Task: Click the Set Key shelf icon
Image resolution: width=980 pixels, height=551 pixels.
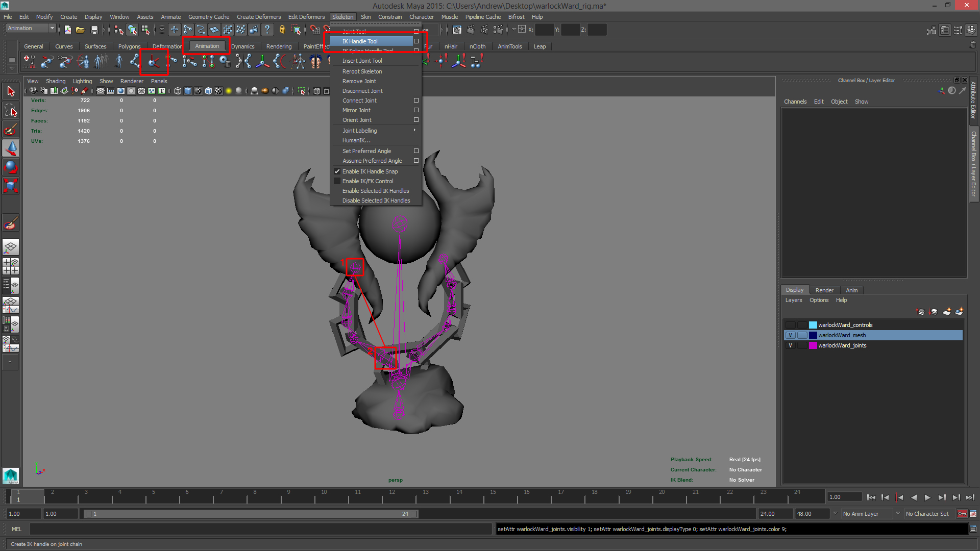Action: (x=30, y=62)
